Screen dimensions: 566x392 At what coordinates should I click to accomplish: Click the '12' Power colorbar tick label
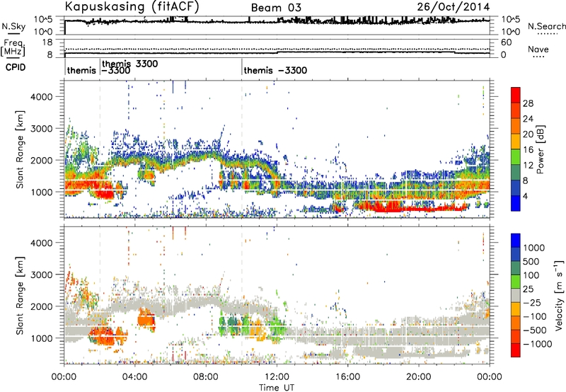(528, 166)
